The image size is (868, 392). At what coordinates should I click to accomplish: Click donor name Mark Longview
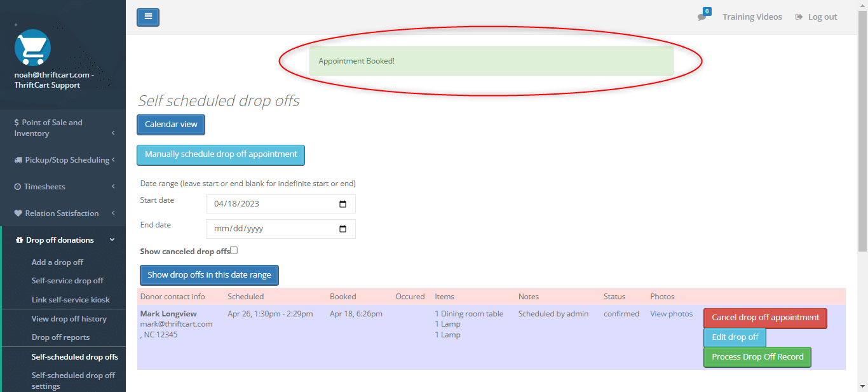[168, 314]
